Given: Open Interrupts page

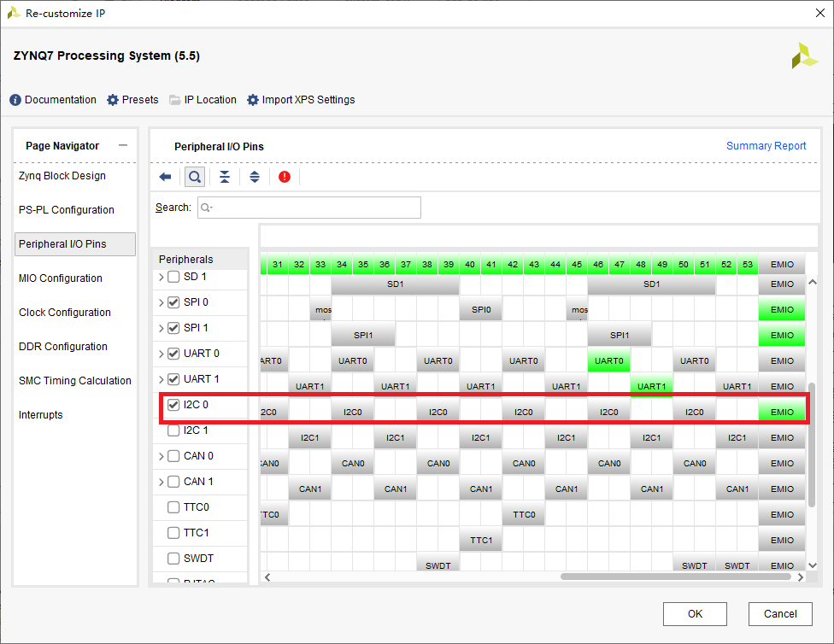Looking at the screenshot, I should [41, 415].
